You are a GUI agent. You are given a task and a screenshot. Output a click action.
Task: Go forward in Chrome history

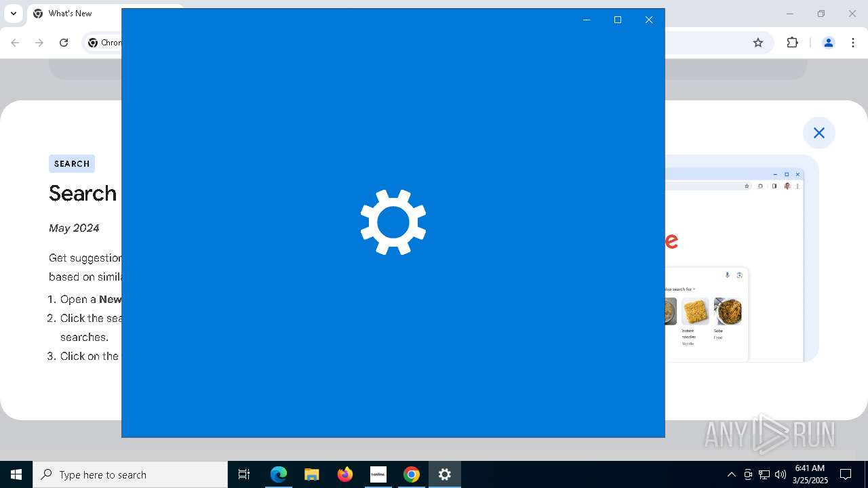39,43
